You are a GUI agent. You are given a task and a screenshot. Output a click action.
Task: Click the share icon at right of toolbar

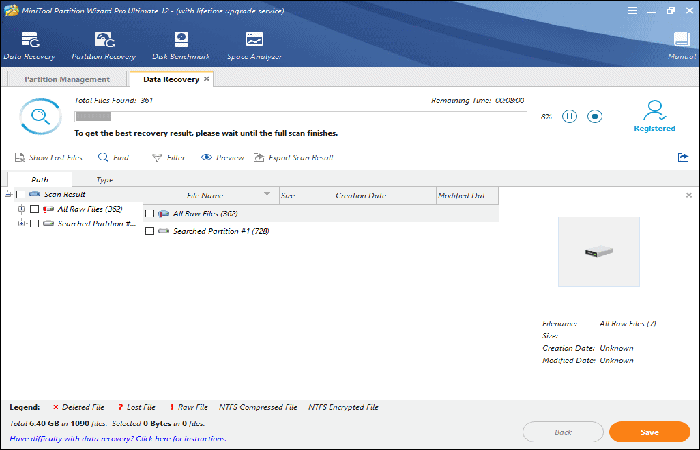coord(683,157)
